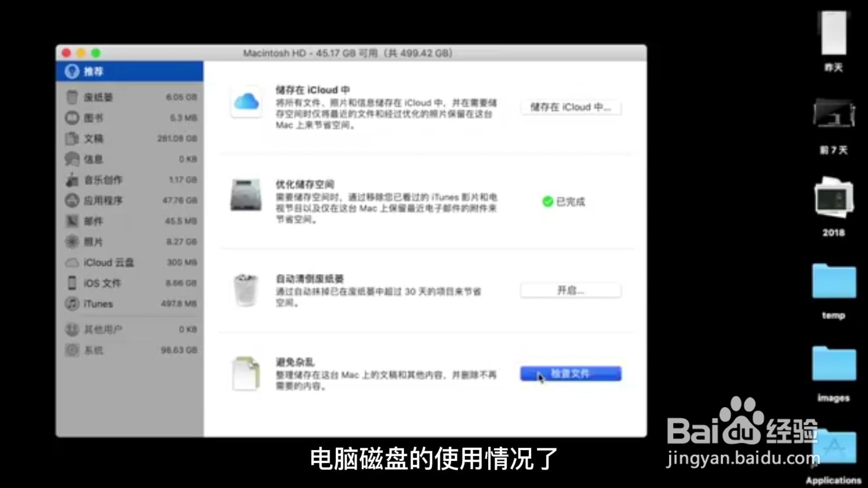Click the 其他用户 users icon
Image resolution: width=868 pixels, height=488 pixels.
72,329
